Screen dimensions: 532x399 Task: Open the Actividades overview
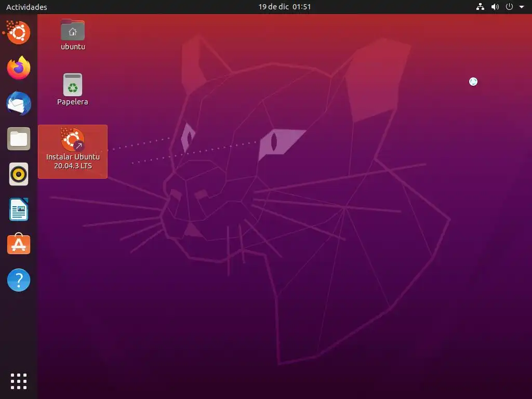[x=26, y=7]
